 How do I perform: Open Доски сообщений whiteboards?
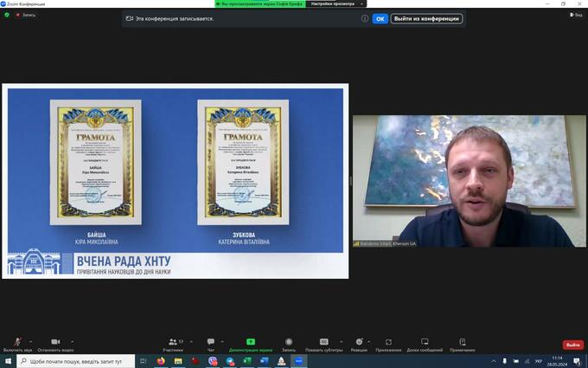(425, 345)
